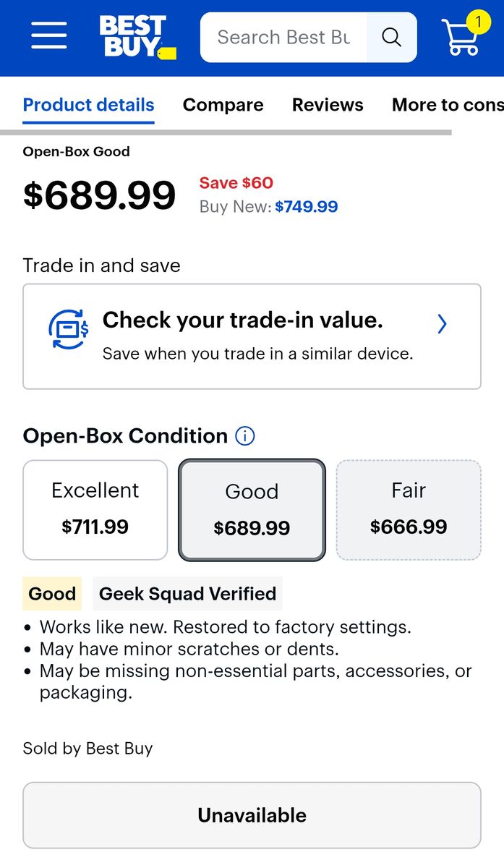Tap the trade-in device icon
Screen dimensions: 504x868
(x=69, y=329)
